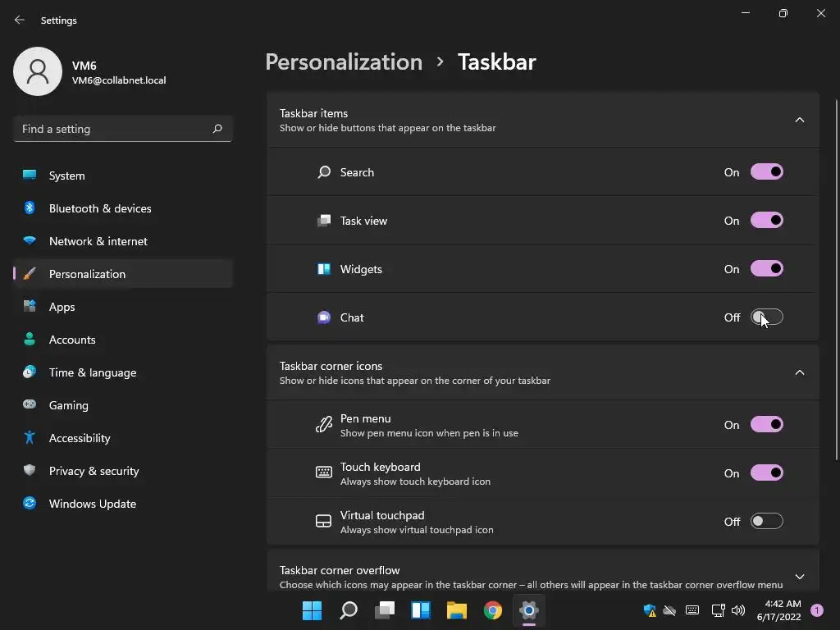Click the Widgets row icon
The width and height of the screenshot is (840, 630).
[323, 269]
